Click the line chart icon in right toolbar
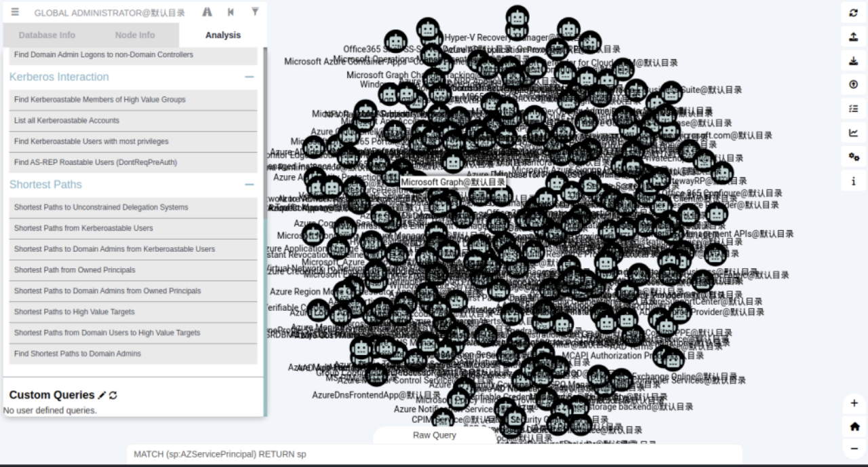Image resolution: width=868 pixels, height=467 pixels. coord(854,133)
